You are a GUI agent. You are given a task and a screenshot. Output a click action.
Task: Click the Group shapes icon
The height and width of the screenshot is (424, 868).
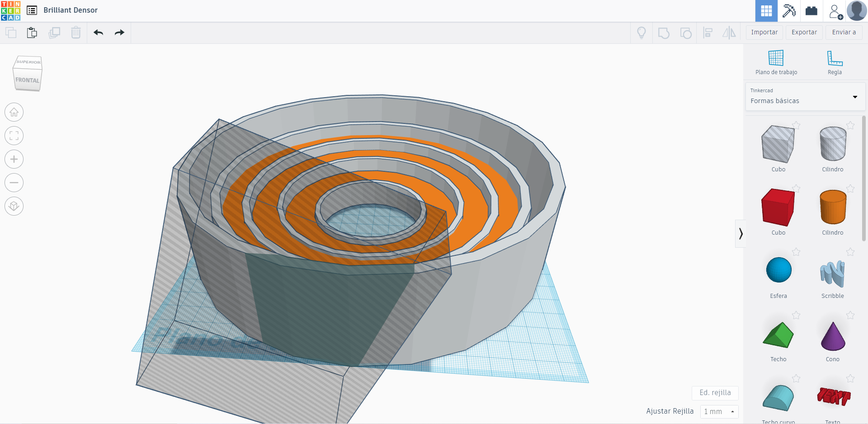pos(664,33)
